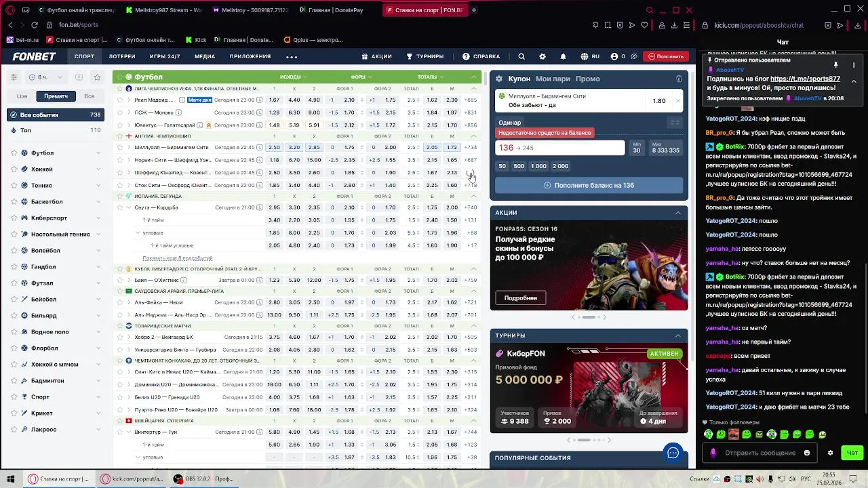Open СПОРТ in top navigation
This screenshot has height=488, width=868.
click(84, 56)
